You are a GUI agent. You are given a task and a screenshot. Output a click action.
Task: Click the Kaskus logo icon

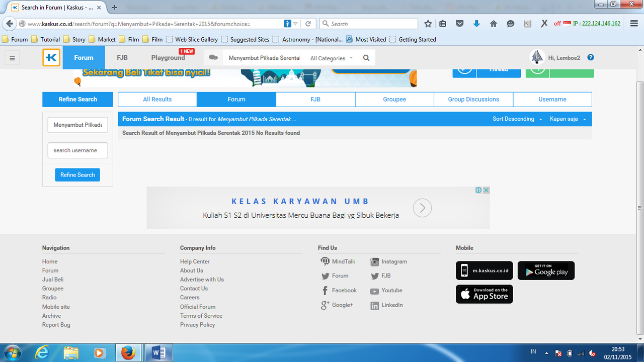51,58
